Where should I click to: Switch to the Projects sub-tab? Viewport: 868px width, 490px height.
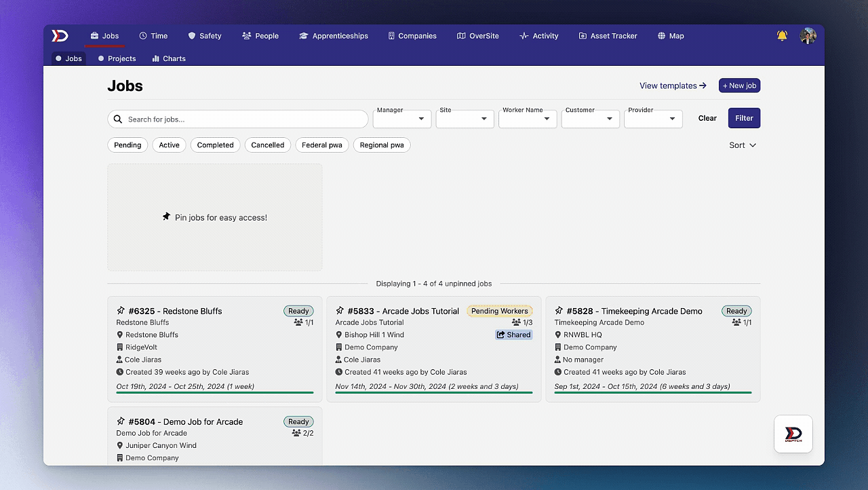(117, 58)
